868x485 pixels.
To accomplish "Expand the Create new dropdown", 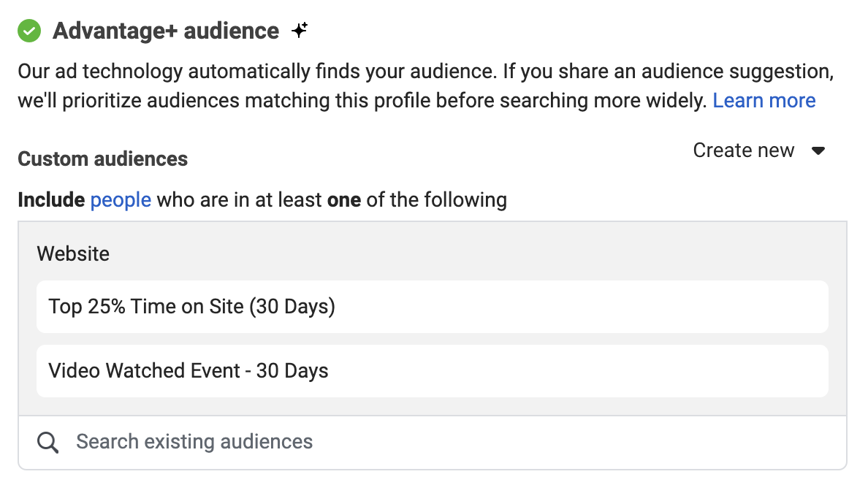I will pos(759,150).
